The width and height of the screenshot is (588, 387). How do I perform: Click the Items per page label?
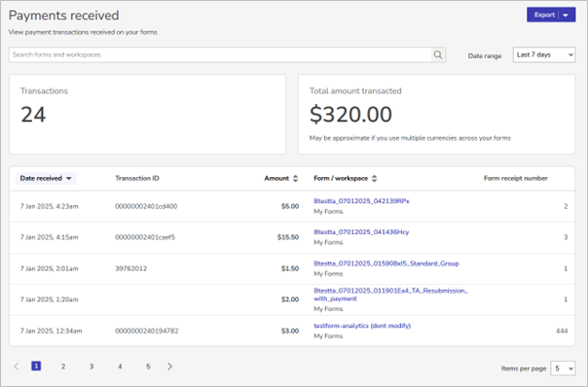coord(524,369)
